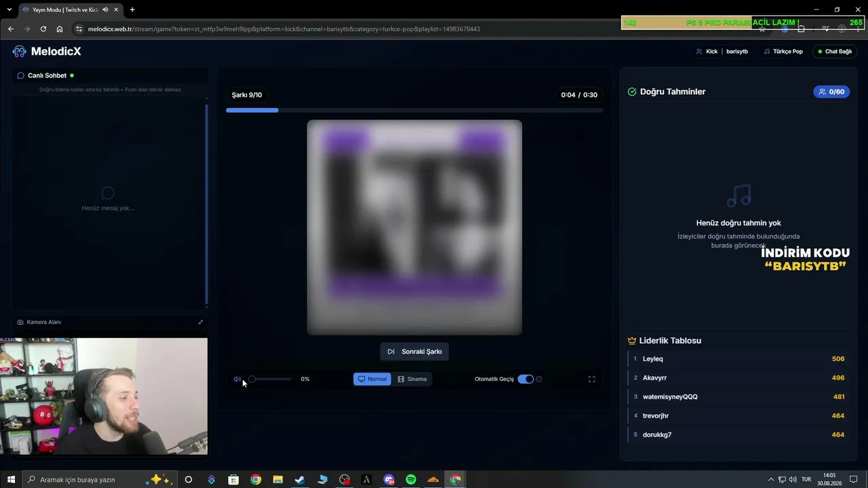Click the Canlı Sohbet header
The width and height of the screenshot is (868, 488).
point(45,75)
